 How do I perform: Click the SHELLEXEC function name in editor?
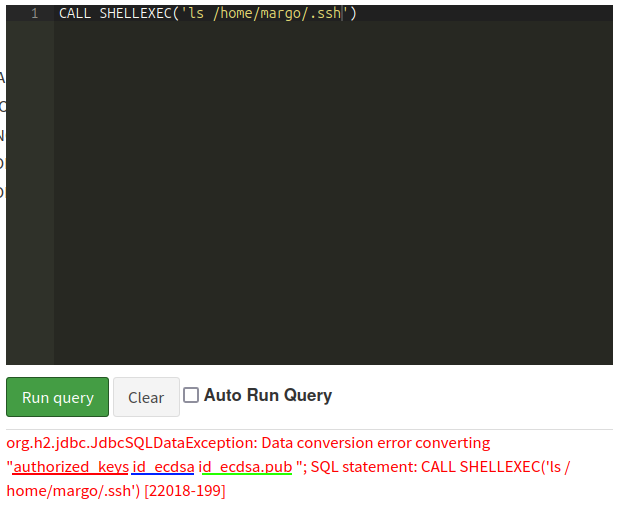(x=135, y=13)
